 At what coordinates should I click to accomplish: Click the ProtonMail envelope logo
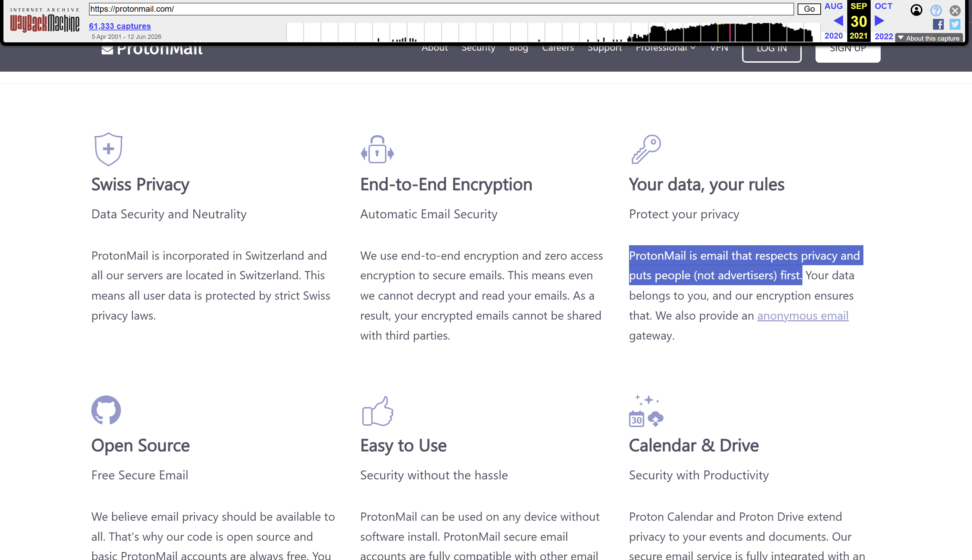(152, 49)
